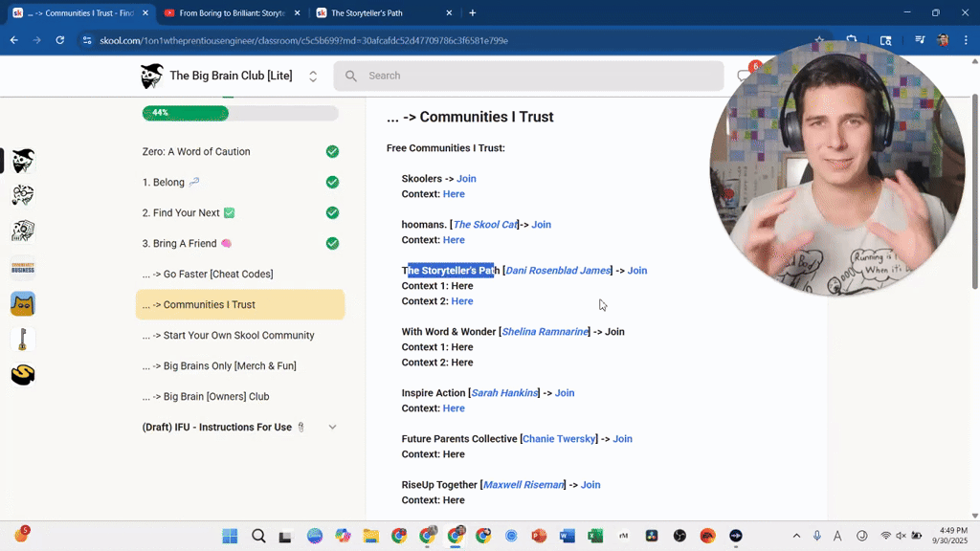Toggle completion check for Zero: A Word of Caution
Screen dimensions: 980x551
tap(332, 151)
